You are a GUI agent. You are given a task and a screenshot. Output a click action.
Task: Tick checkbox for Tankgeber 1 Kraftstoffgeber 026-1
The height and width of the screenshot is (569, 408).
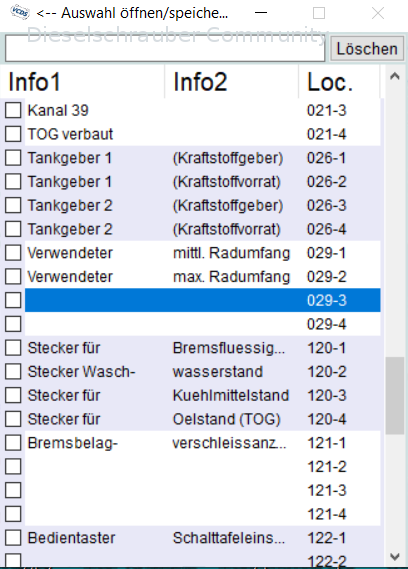pyautogui.click(x=13, y=158)
